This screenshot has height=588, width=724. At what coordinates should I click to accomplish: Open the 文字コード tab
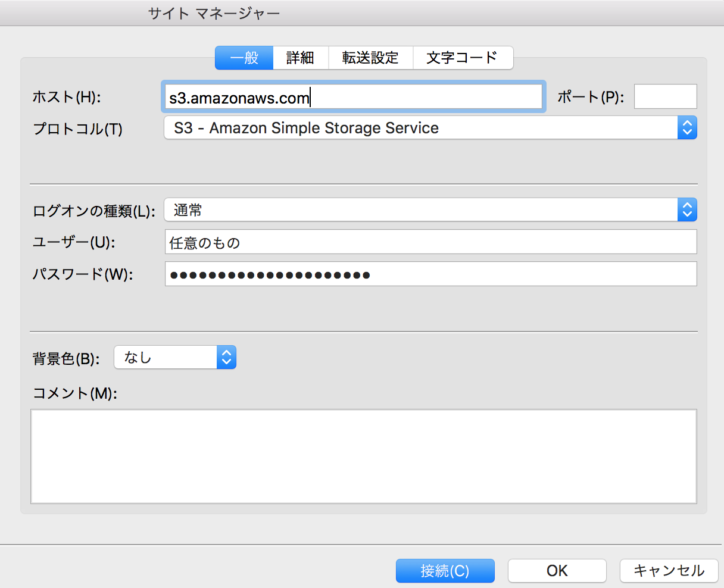tap(463, 57)
